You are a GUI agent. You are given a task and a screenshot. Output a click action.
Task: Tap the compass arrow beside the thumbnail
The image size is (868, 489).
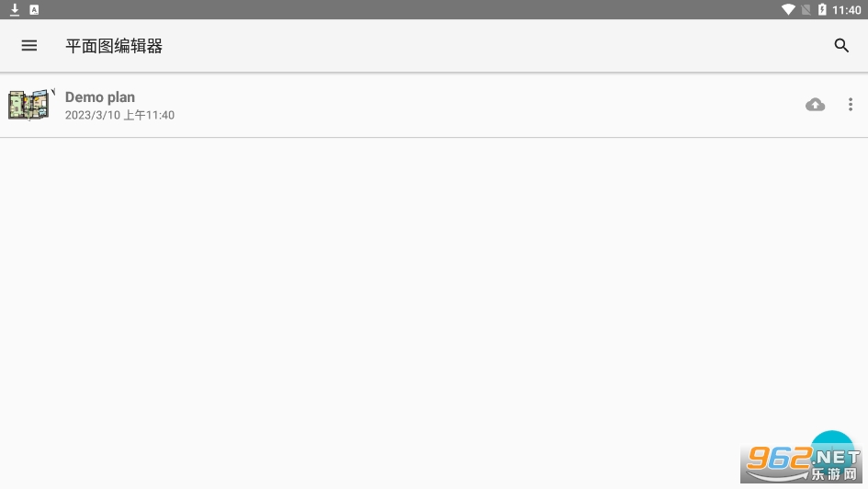pos(53,92)
